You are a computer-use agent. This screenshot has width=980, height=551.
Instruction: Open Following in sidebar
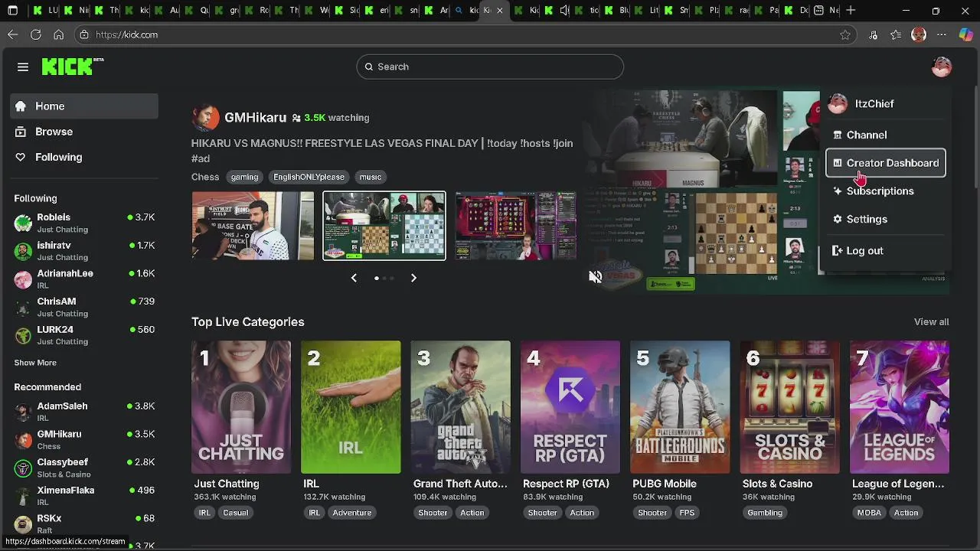click(x=84, y=157)
